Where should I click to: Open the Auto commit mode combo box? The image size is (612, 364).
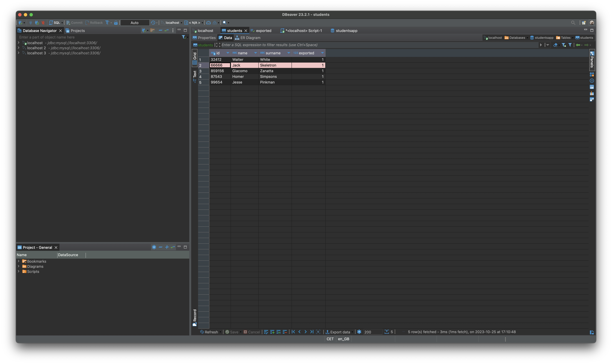pos(135,23)
